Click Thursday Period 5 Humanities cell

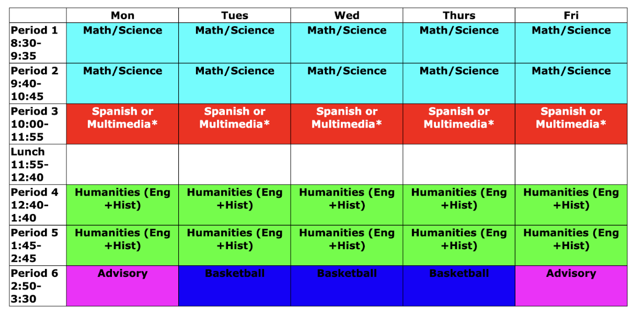click(459, 245)
